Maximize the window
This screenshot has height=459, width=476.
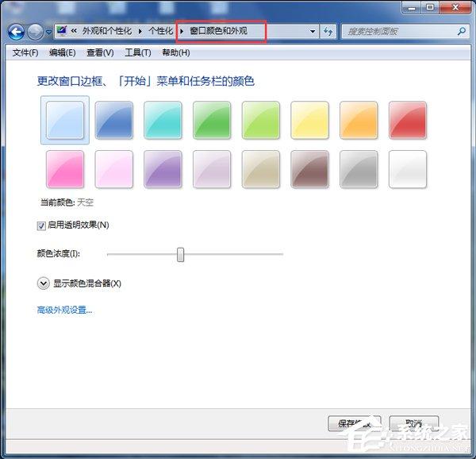pos(430,8)
